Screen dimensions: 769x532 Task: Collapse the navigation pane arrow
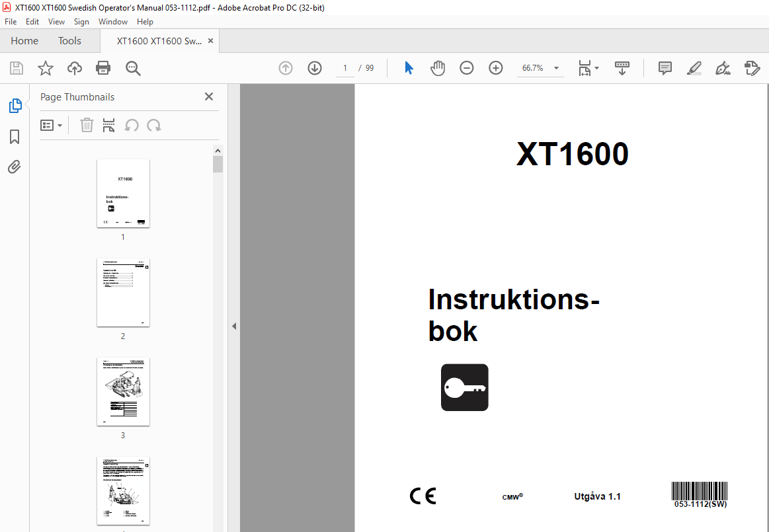coord(234,326)
